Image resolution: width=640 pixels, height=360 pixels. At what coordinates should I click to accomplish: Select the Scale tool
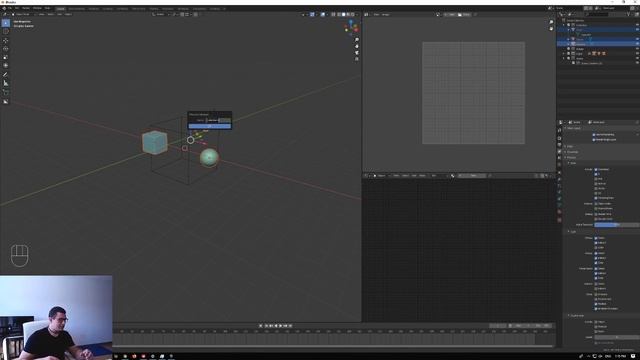[5, 57]
